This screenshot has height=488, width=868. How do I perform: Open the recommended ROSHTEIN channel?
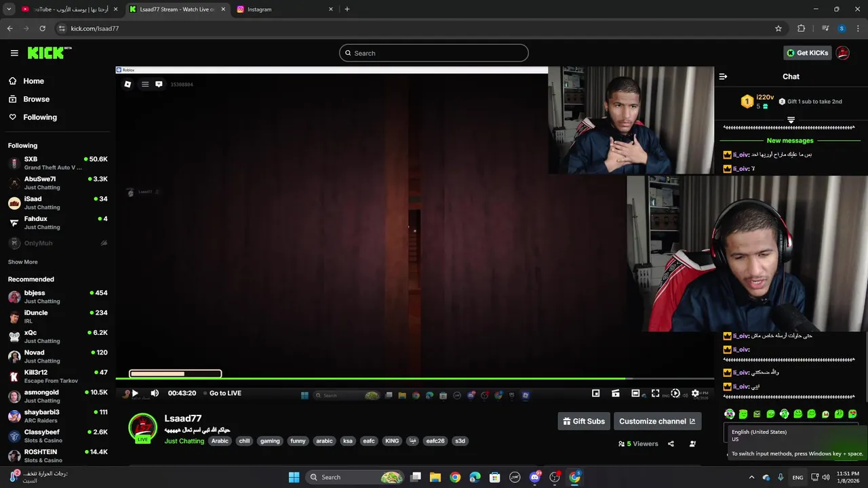(58, 455)
